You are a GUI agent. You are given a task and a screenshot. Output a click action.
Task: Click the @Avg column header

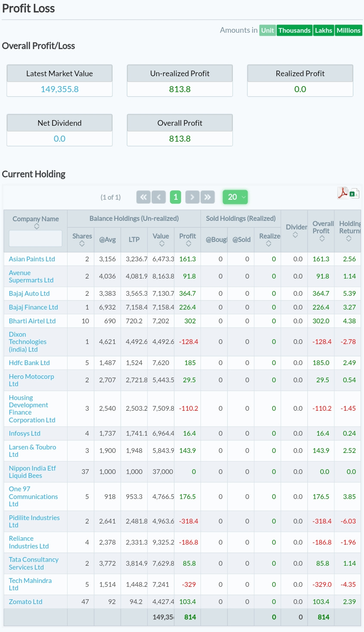pyautogui.click(x=108, y=240)
